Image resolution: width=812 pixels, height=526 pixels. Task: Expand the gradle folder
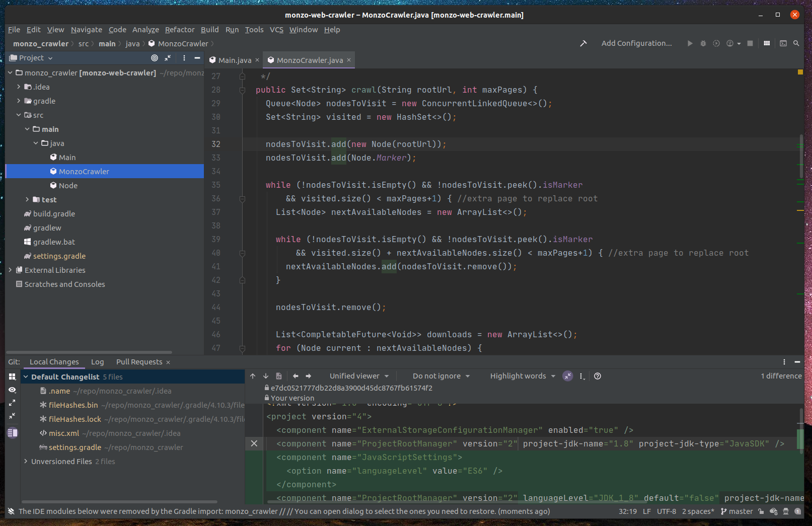(19, 101)
